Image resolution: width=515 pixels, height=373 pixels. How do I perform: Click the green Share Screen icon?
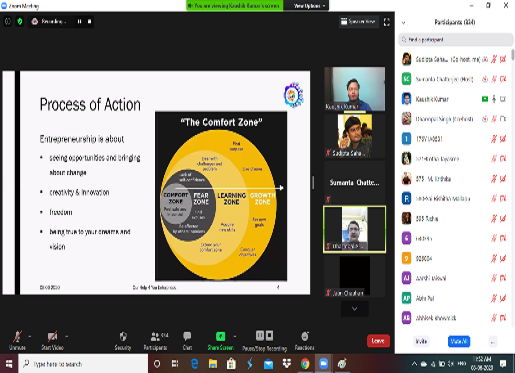pos(220,336)
